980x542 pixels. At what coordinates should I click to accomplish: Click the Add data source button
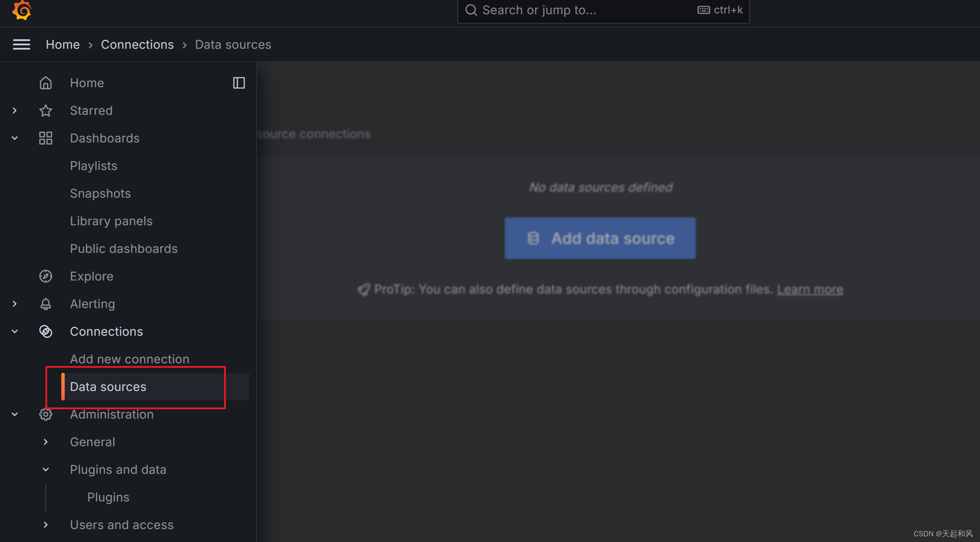(600, 238)
